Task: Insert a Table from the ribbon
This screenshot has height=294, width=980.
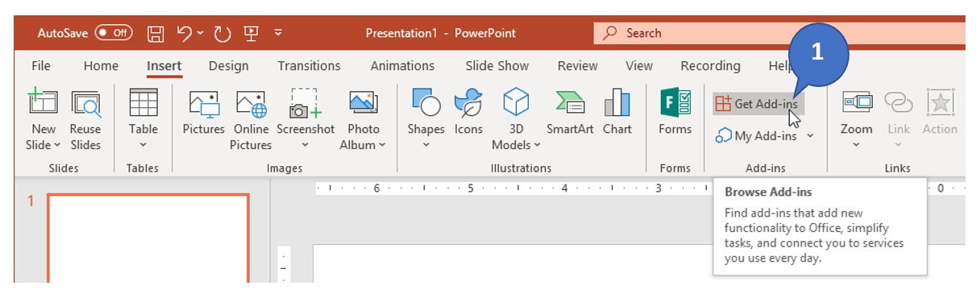Action: coord(143,119)
